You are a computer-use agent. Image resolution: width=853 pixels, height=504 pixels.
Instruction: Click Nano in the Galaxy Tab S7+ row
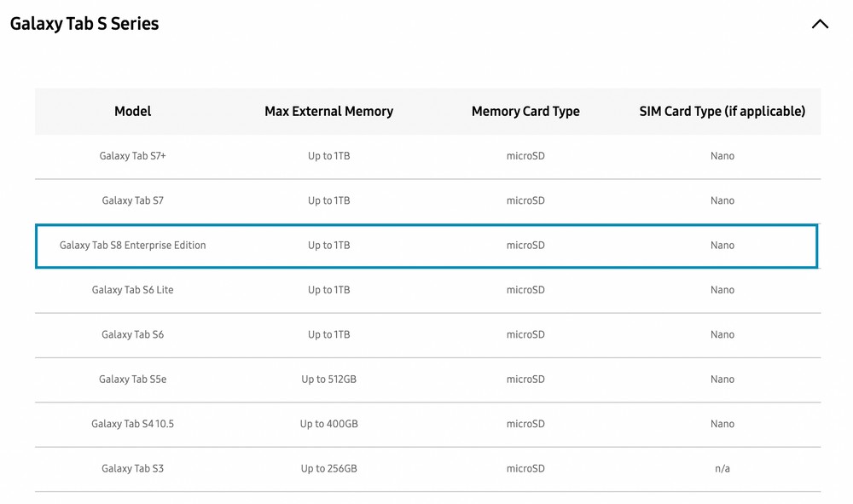click(x=722, y=156)
